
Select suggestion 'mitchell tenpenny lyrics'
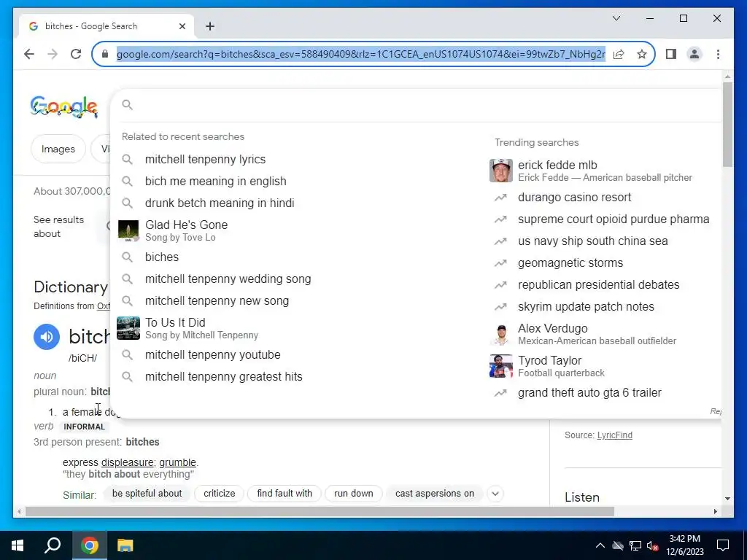[205, 159]
